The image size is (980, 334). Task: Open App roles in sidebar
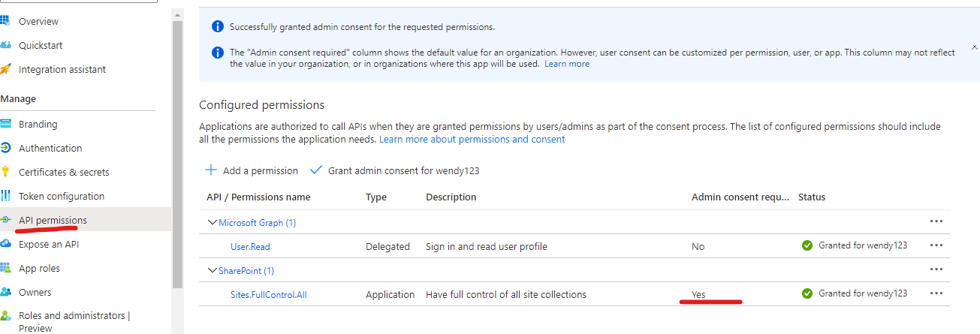(x=39, y=268)
